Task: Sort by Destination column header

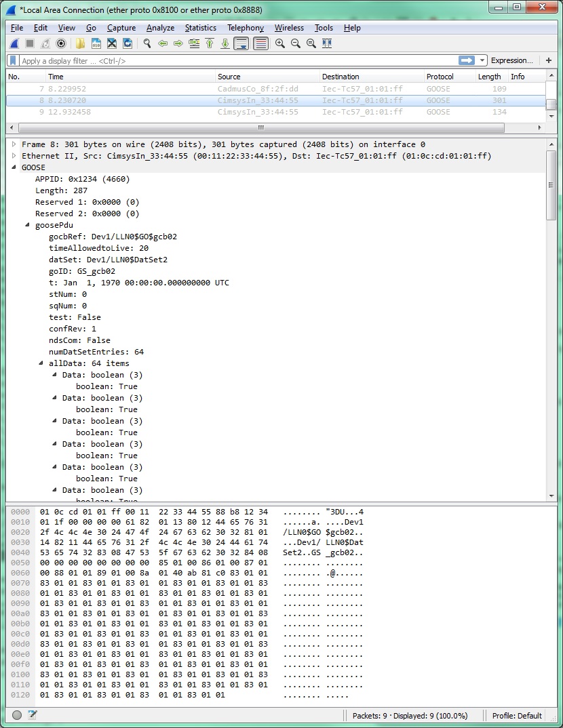Action: pyautogui.click(x=372, y=77)
